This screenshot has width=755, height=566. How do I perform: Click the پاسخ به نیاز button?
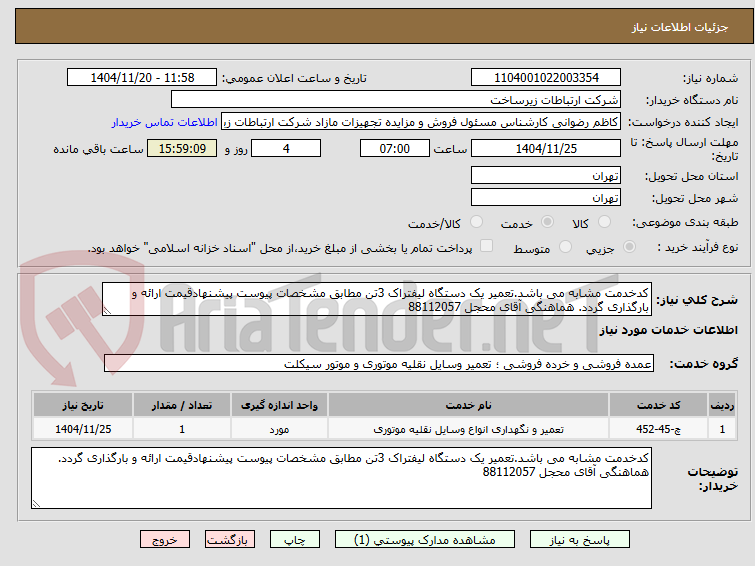pyautogui.click(x=579, y=540)
